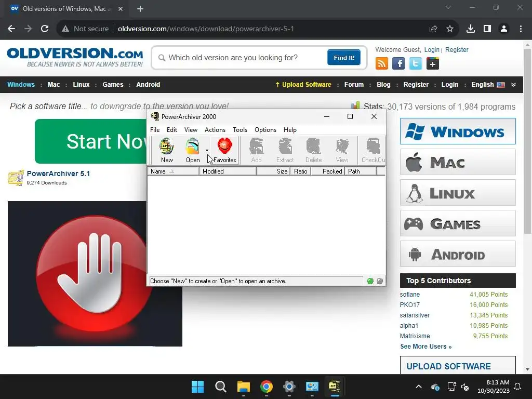This screenshot has width=532, height=399.
Task: Click the Android category sidebar button
Action: (458, 254)
